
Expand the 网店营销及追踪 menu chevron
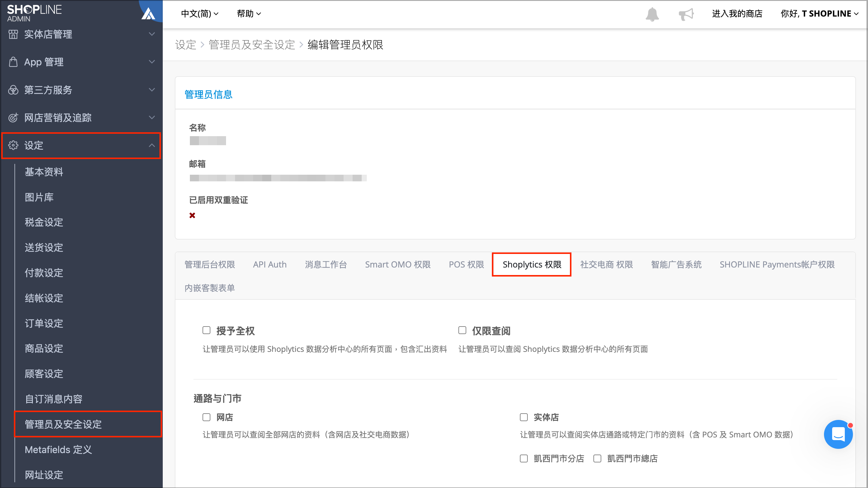[x=152, y=117]
